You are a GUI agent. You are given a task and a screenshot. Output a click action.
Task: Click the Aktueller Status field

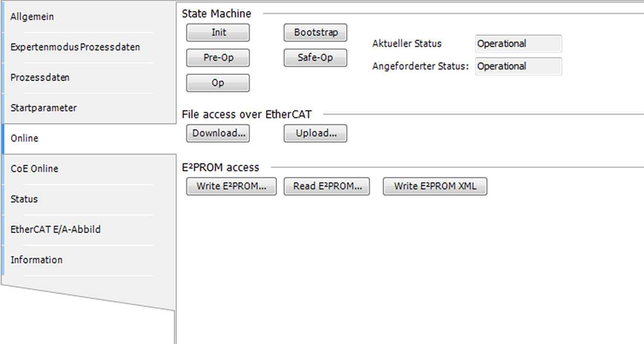click(x=518, y=44)
